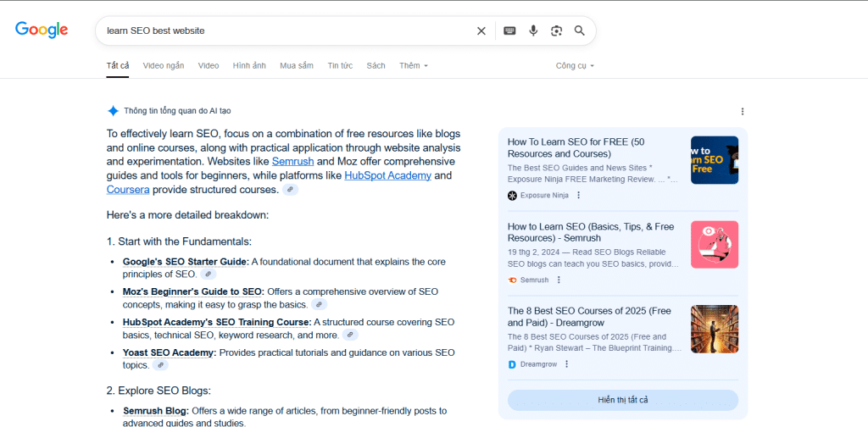The height and width of the screenshot is (427, 868).
Task: Click inside the search input field
Action: pos(280,30)
